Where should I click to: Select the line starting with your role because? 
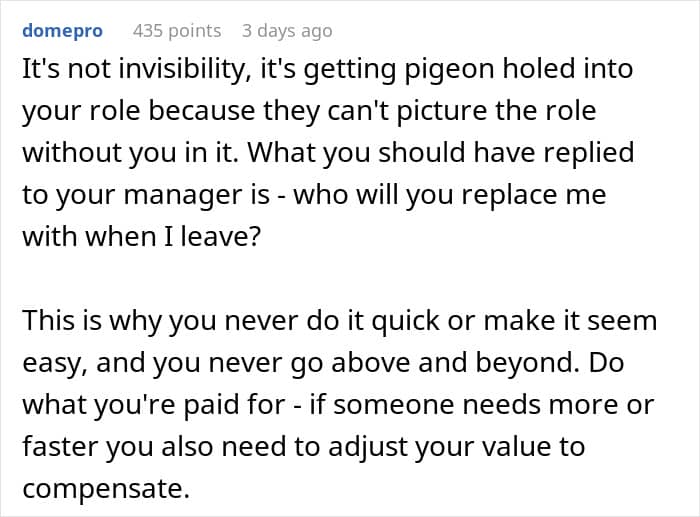309,111
